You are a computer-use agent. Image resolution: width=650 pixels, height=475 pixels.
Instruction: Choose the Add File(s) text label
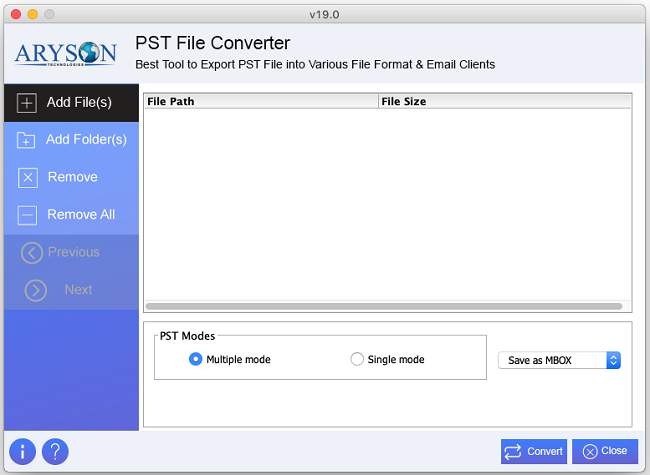79,102
